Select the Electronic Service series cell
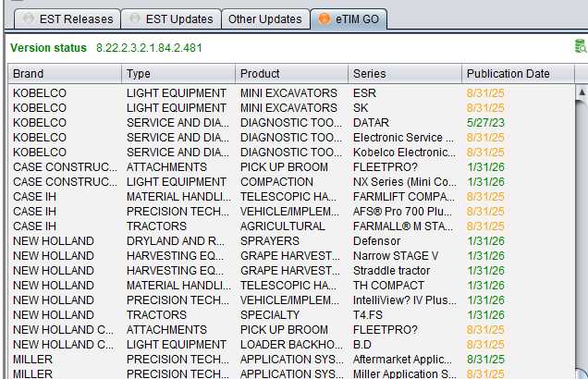This screenshot has height=379, width=588. tap(403, 138)
